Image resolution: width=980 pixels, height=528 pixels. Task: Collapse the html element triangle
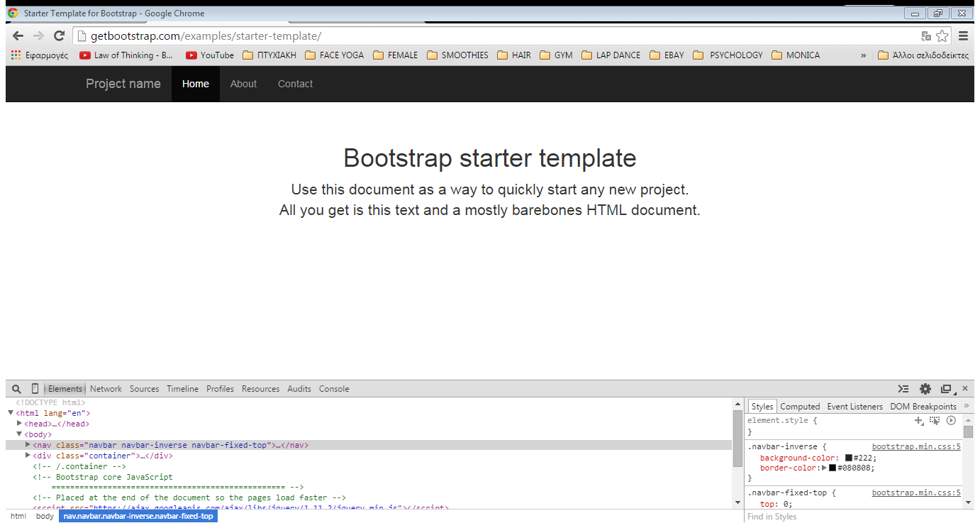coord(11,413)
